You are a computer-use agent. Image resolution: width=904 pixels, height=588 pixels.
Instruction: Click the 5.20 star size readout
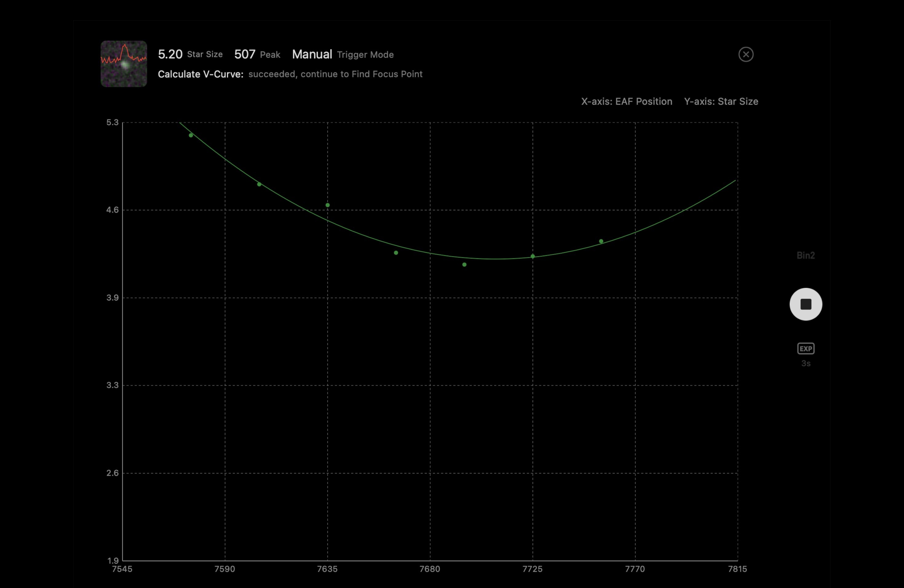tap(170, 54)
